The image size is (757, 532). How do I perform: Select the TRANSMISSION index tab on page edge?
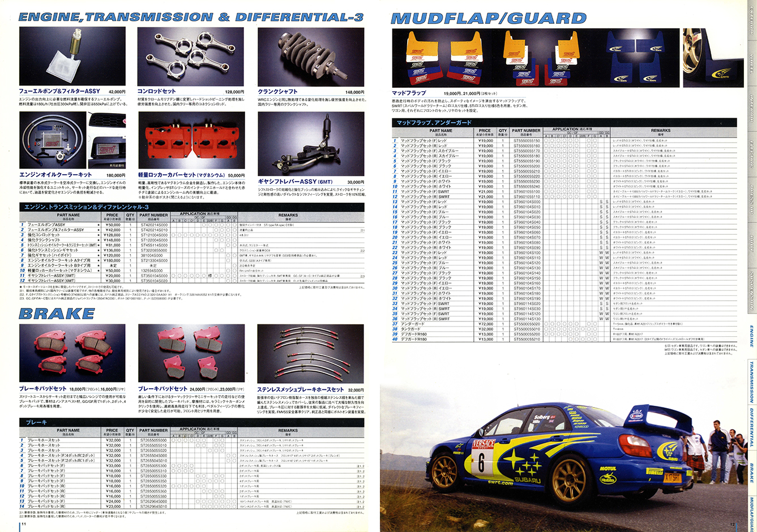752,383
